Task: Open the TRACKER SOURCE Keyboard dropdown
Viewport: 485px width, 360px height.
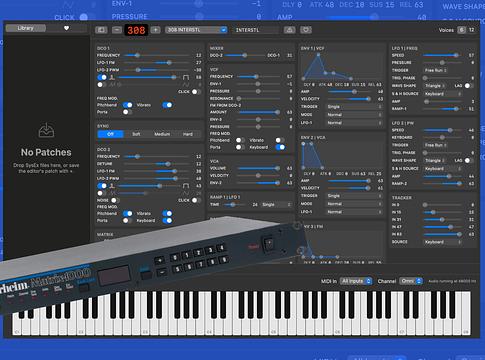Action: coord(443,242)
